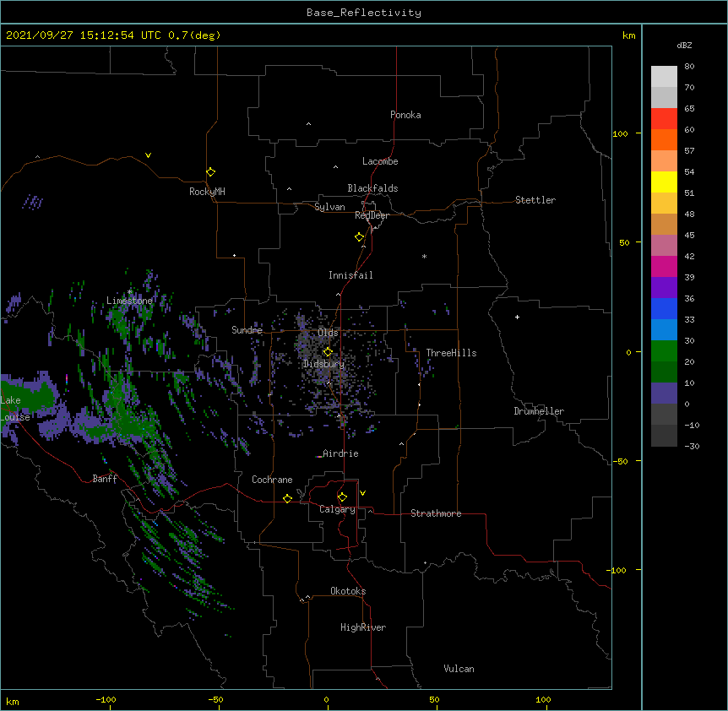
Task: Click the Ponoka town label
Action: 405,115
